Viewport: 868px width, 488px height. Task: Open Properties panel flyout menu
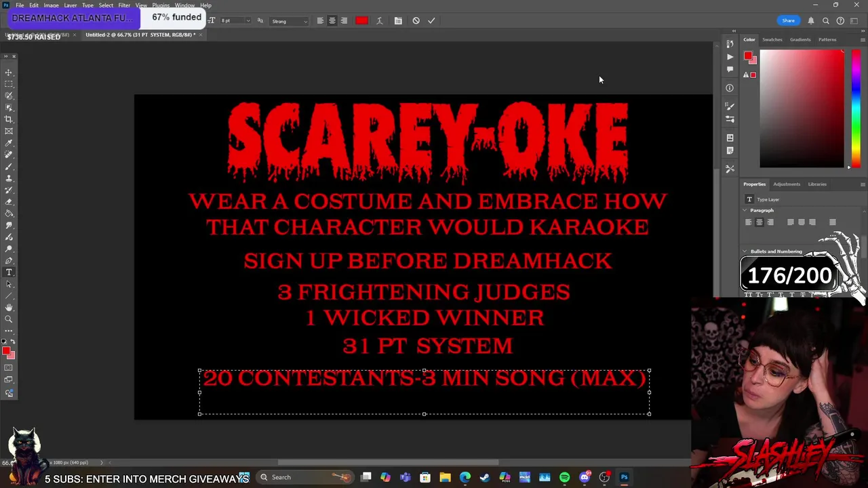(x=863, y=184)
